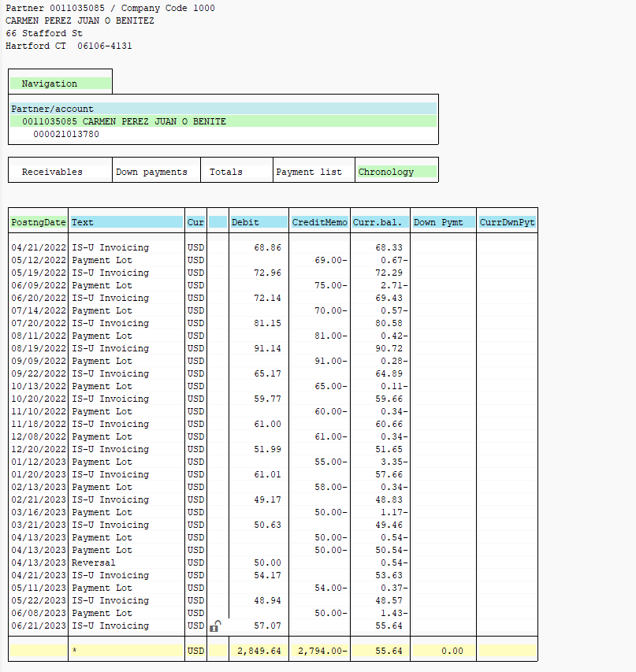Click the Down Pymt column header
Screen dimensions: 636x672
pos(438,223)
